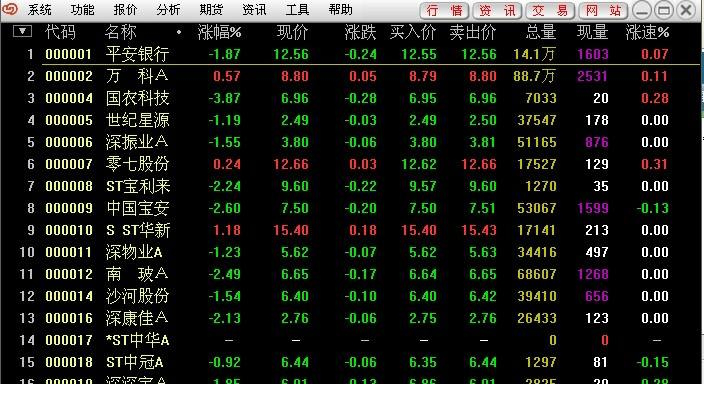Screen dimensions: 704x399
Task: Open the 期货 menu
Action: [211, 9]
